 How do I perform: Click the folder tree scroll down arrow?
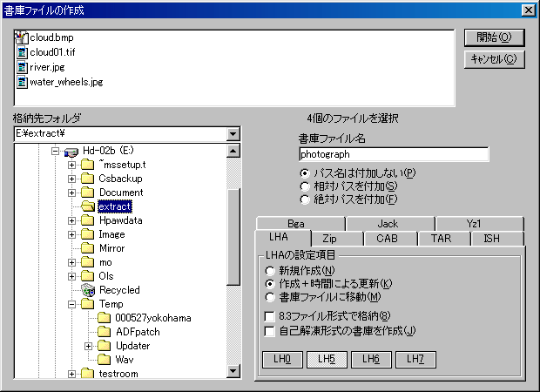[x=233, y=371]
